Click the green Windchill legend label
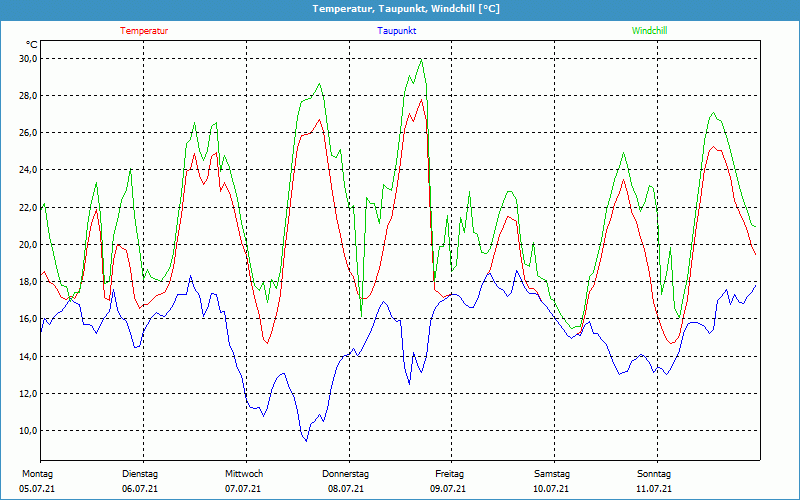This screenshot has width=800, height=500. click(649, 31)
